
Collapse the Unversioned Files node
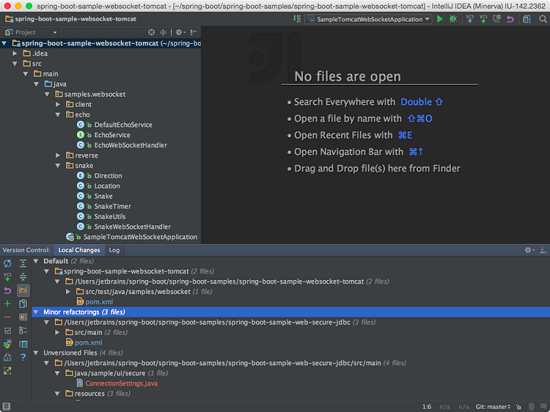(36, 353)
